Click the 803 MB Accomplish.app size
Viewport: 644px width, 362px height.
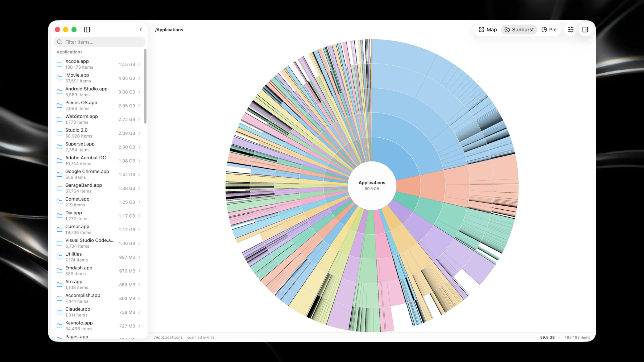click(127, 298)
